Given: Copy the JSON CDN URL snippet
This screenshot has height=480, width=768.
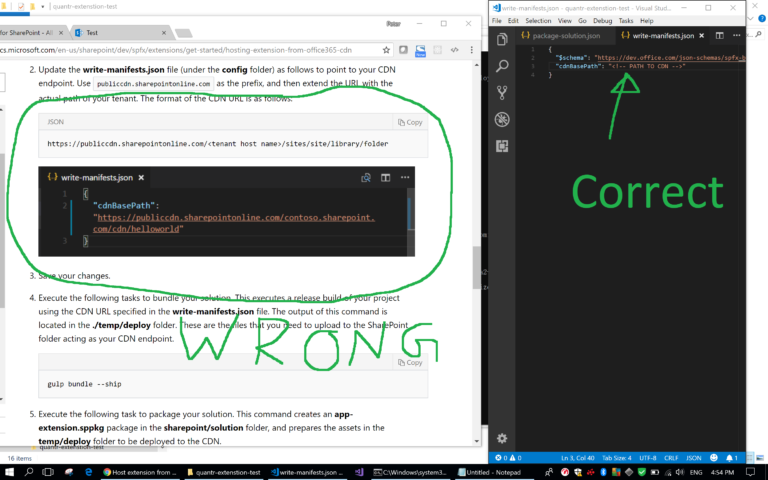Looking at the screenshot, I should tap(410, 122).
